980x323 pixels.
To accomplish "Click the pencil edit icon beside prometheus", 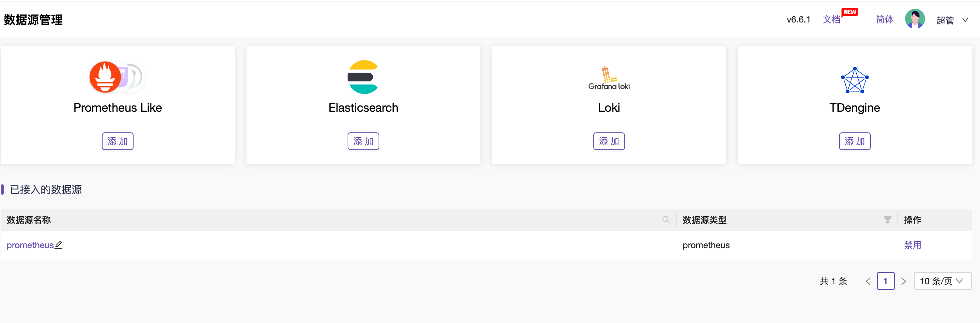I will 59,245.
